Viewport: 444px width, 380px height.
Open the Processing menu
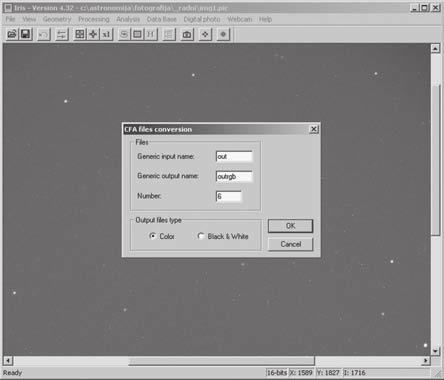point(94,19)
